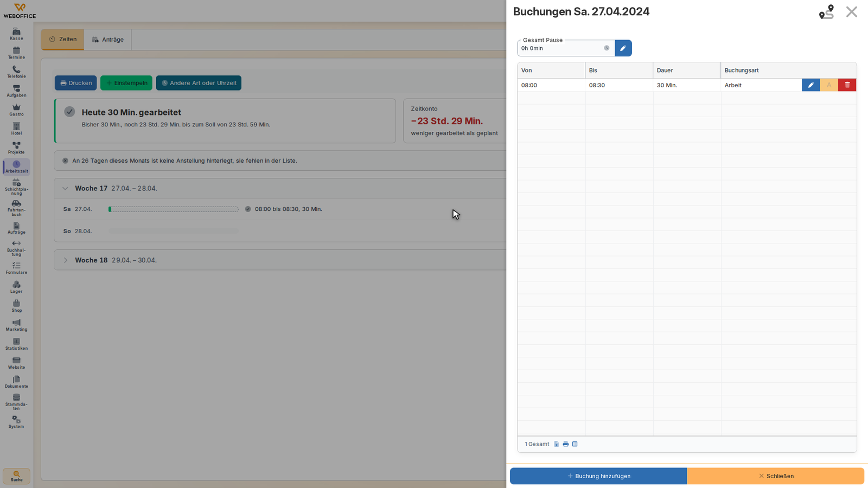Open the Fahrtenbuch module

(16, 208)
